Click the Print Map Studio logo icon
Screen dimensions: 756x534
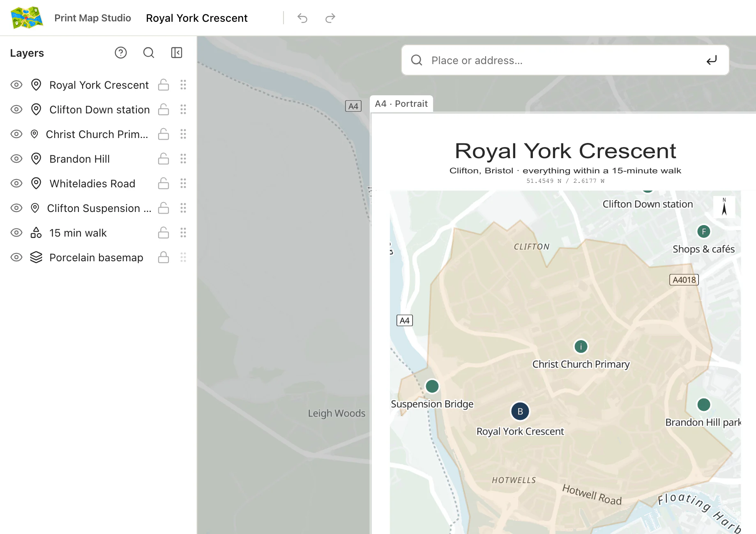pos(27,18)
